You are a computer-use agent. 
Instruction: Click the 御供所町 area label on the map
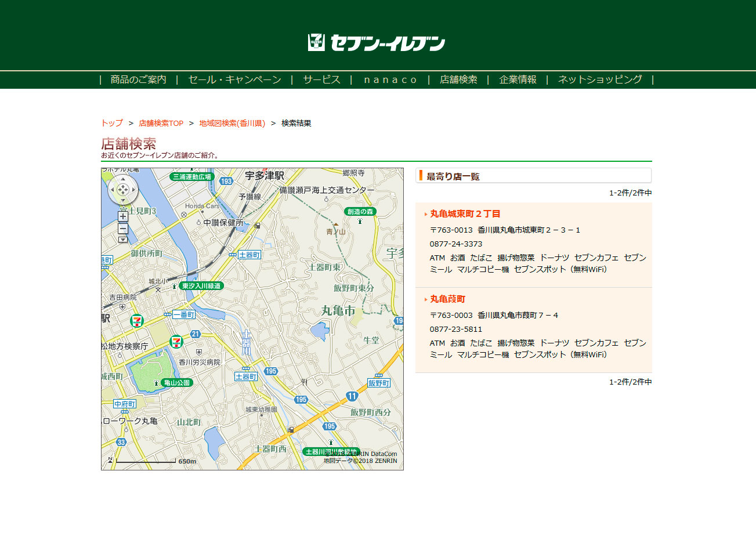coord(146,253)
